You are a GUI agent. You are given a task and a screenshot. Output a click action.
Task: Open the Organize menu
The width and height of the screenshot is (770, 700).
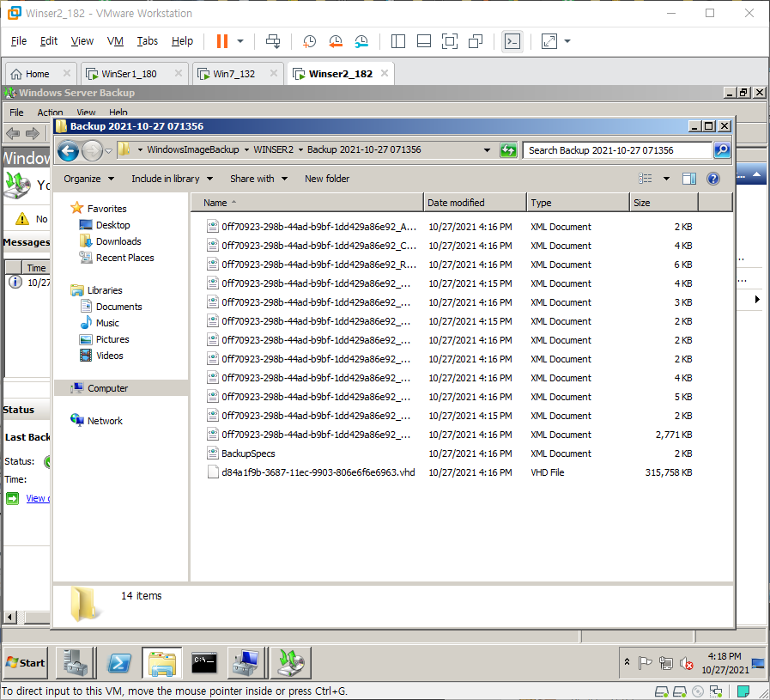coord(88,179)
